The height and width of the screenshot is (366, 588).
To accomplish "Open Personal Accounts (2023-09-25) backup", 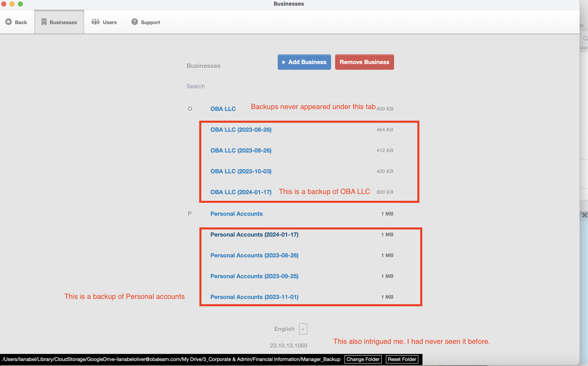I will pos(254,276).
